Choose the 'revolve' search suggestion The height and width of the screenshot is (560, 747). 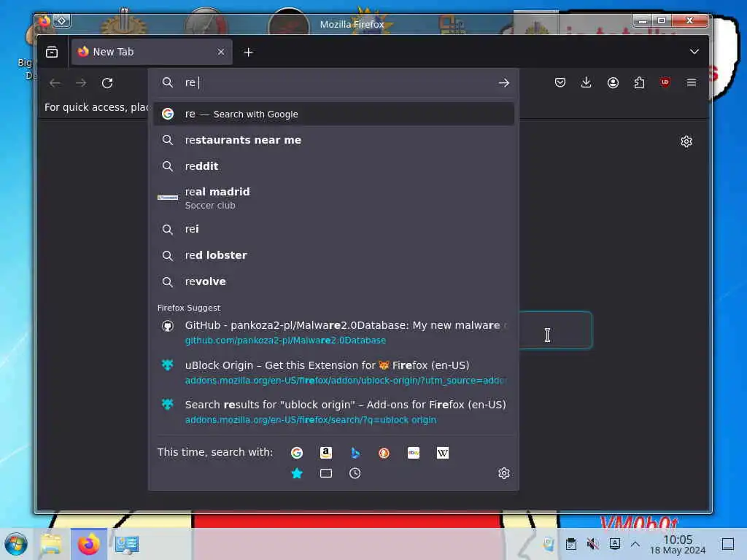coord(333,281)
